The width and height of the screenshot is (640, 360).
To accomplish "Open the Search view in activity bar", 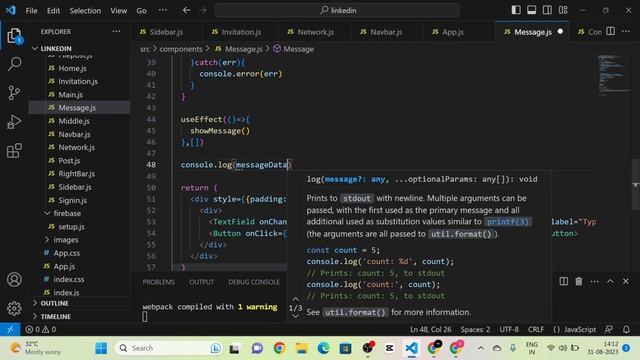I will point(14,64).
